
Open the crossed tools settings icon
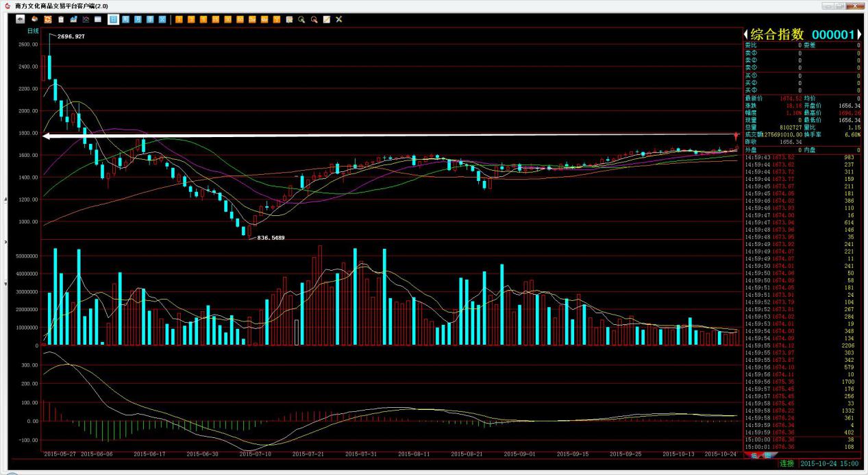(x=338, y=19)
